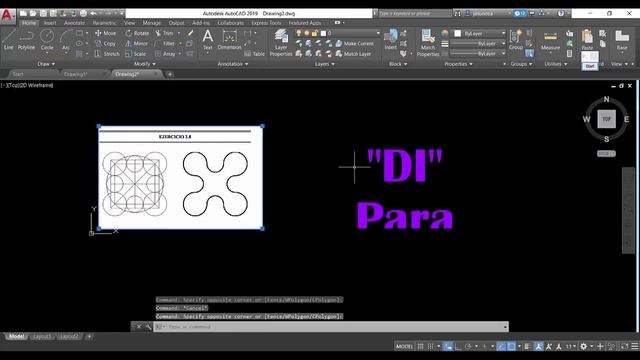Click the Fillet tool
The height and width of the screenshot is (360, 640).
click(165, 43)
